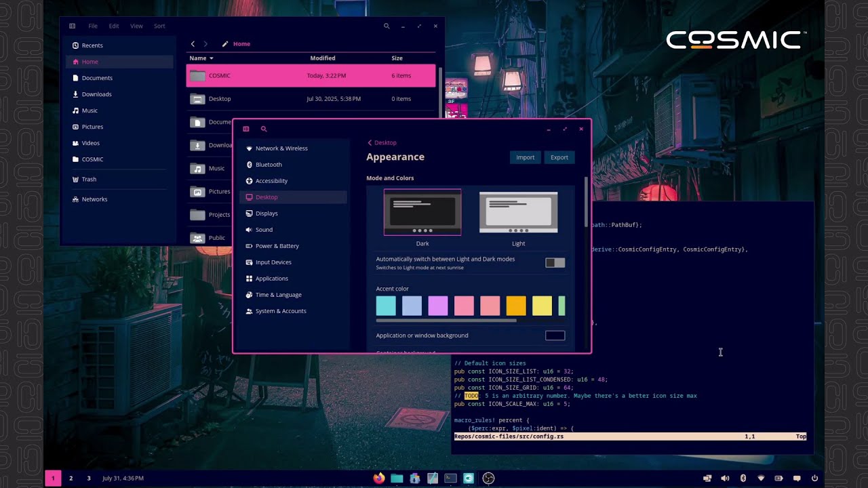Go back to the Desktop settings chevron
Image resolution: width=868 pixels, height=488 pixels.
point(370,142)
